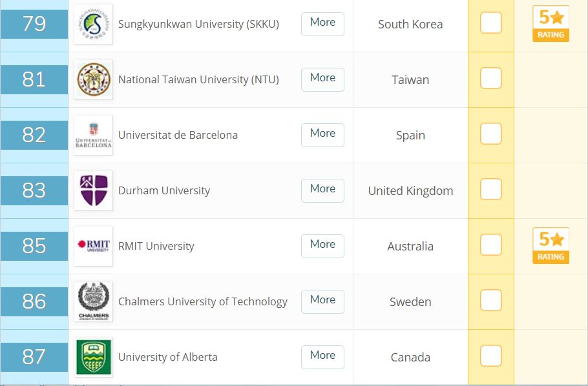This screenshot has height=386, width=588.
Task: Click the Durham University purple shield logo
Action: (94, 190)
